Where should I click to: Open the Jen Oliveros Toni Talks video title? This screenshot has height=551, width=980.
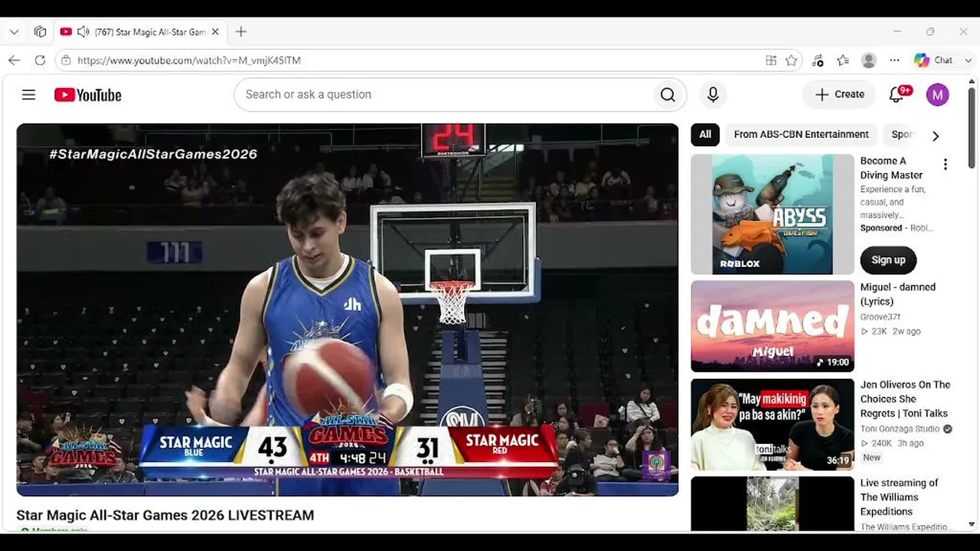pos(905,399)
